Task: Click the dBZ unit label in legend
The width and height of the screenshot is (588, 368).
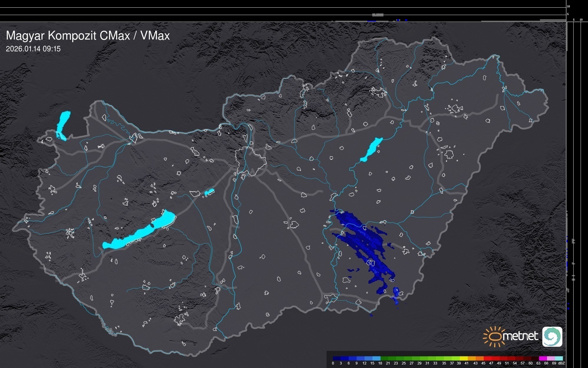Action: [561, 363]
